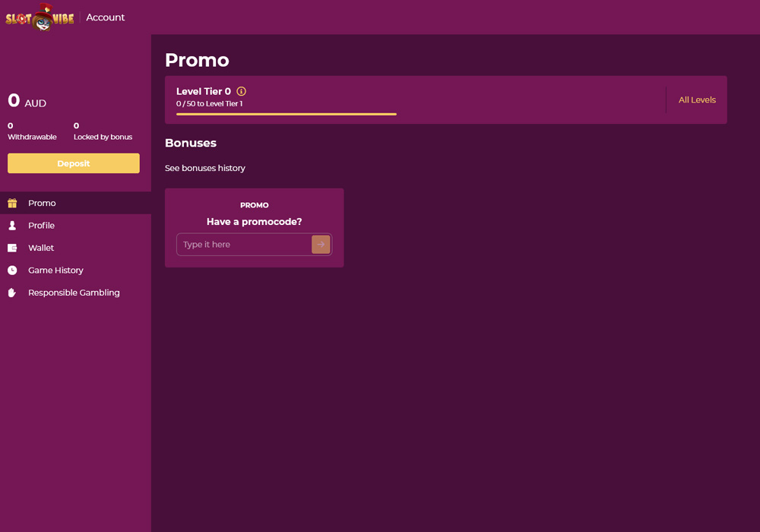The width and height of the screenshot is (760, 532).
Task: Click See bonuses history link
Action: point(205,168)
